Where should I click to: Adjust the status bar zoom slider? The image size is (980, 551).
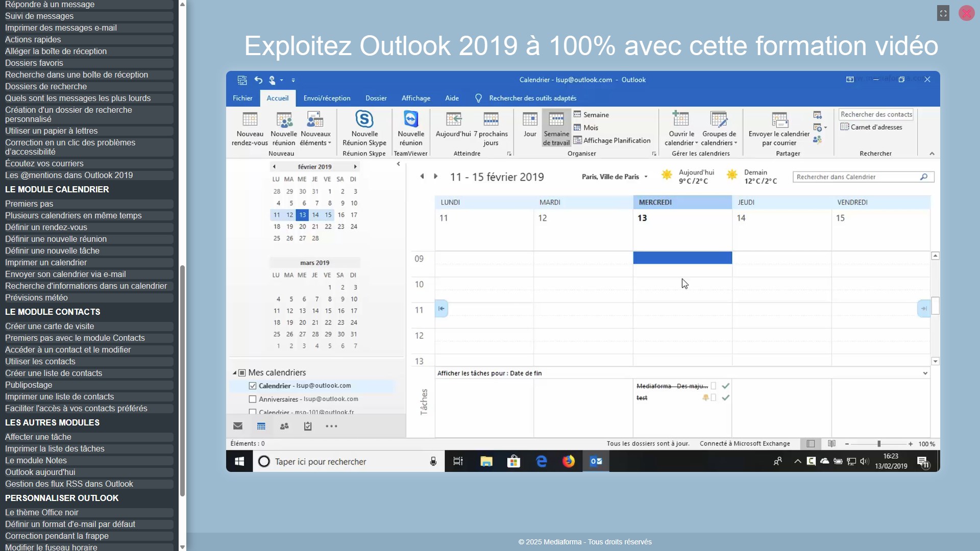click(879, 444)
